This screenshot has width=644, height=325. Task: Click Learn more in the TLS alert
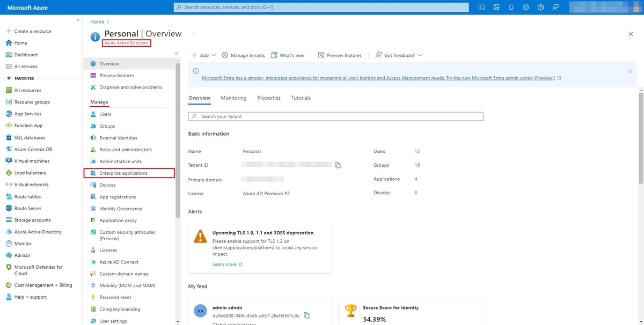coord(228,264)
